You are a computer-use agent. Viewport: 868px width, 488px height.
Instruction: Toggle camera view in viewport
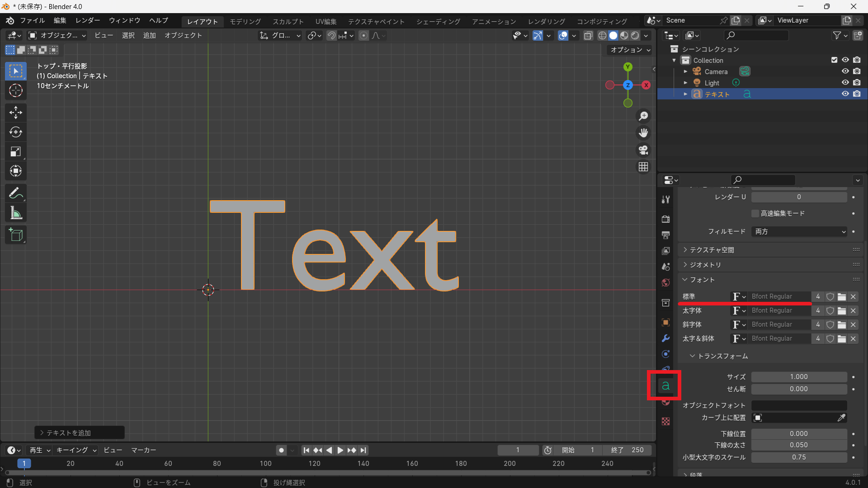[643, 150]
